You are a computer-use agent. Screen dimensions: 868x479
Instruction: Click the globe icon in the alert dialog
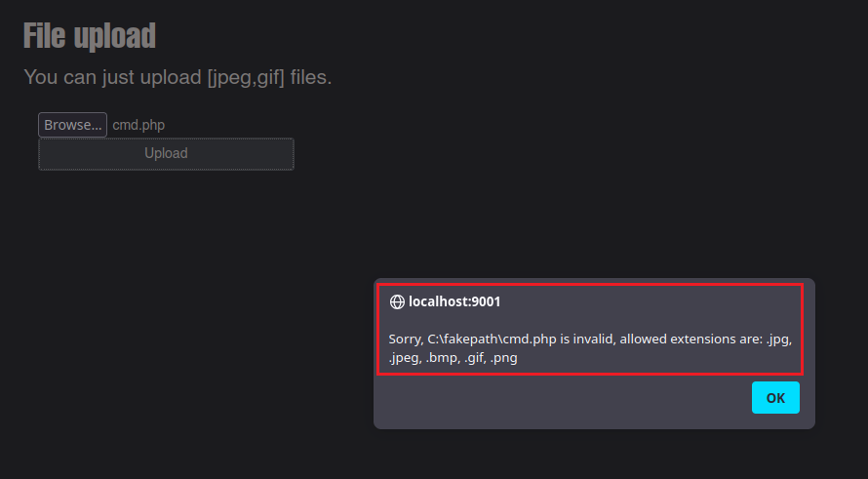(x=397, y=302)
